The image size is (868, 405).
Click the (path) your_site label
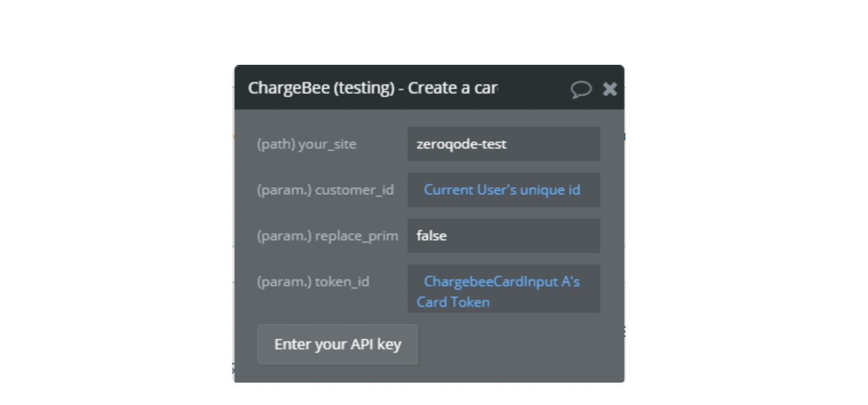coord(307,144)
